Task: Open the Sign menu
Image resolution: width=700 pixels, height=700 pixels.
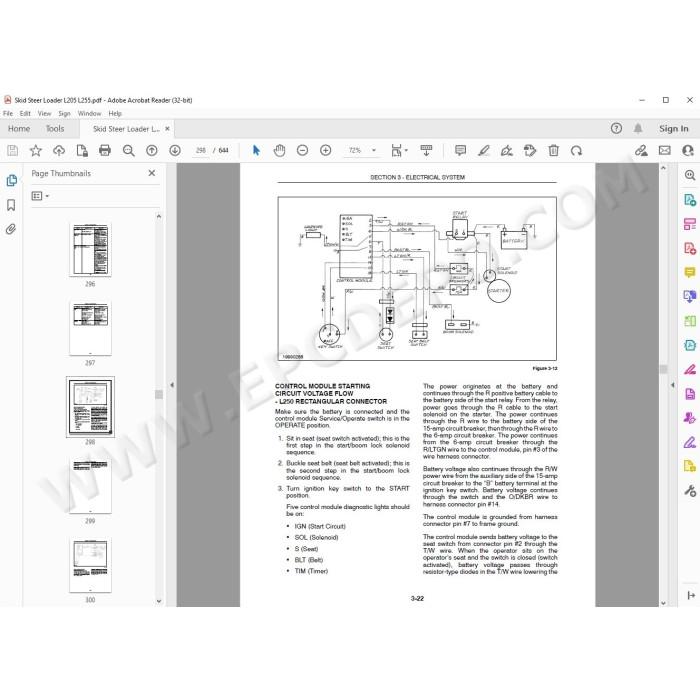Action: pyautogui.click(x=64, y=113)
